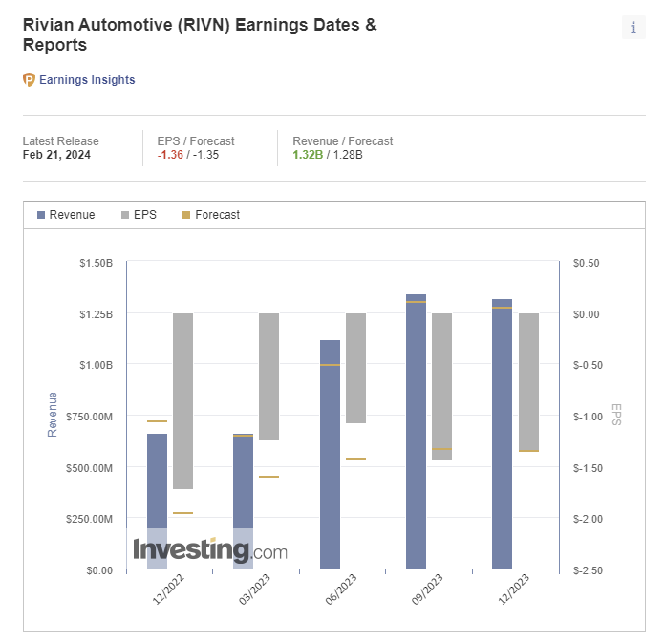Click the blue Revenue legend swatch

tap(41, 215)
